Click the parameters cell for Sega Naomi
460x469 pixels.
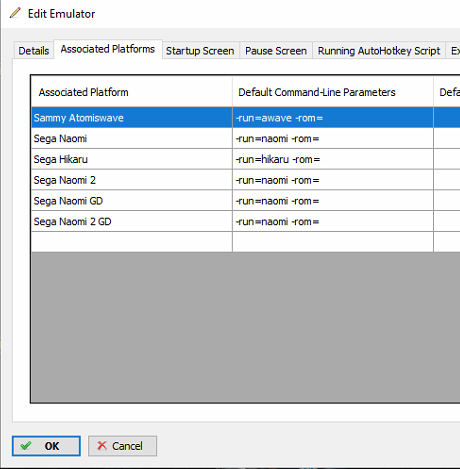[333, 138]
